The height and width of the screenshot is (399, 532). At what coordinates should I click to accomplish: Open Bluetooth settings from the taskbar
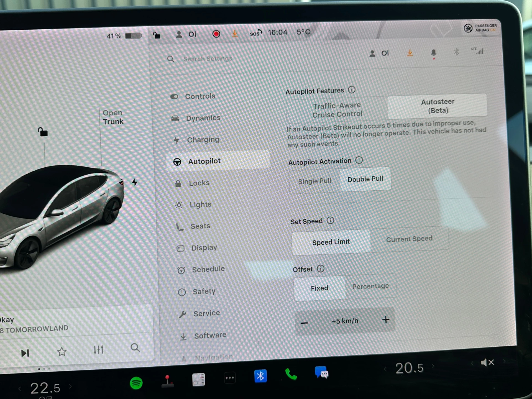click(261, 376)
